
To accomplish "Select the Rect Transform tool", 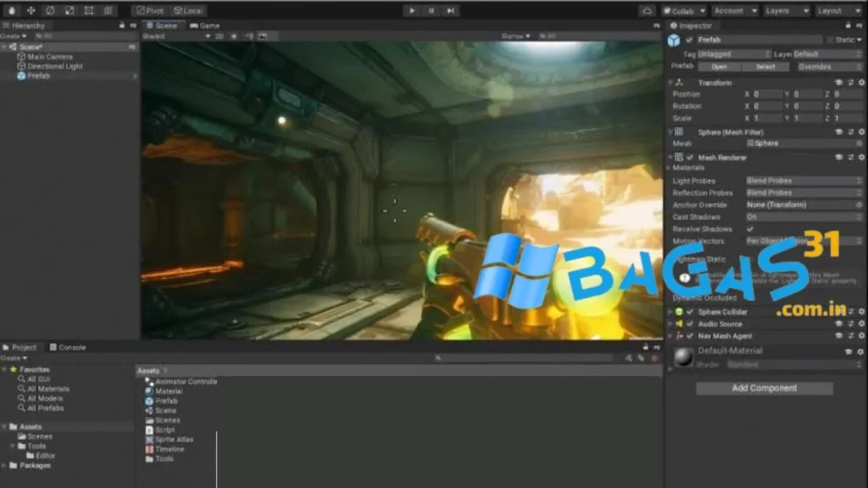I will pos(89,10).
